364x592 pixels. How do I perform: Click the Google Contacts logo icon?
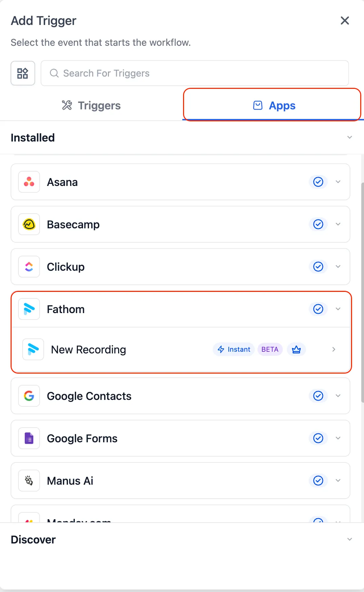(x=29, y=396)
